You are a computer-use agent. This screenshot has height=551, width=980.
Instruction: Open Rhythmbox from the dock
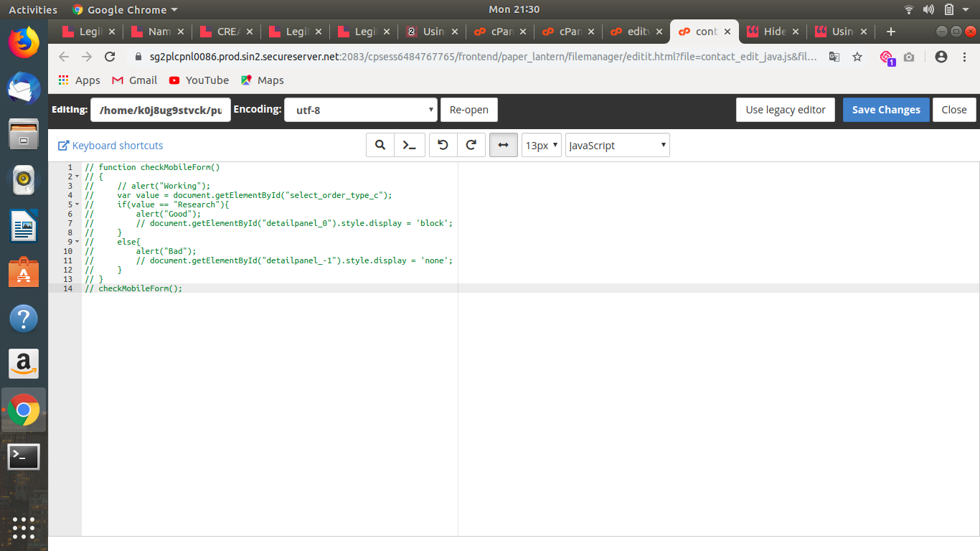click(x=24, y=180)
